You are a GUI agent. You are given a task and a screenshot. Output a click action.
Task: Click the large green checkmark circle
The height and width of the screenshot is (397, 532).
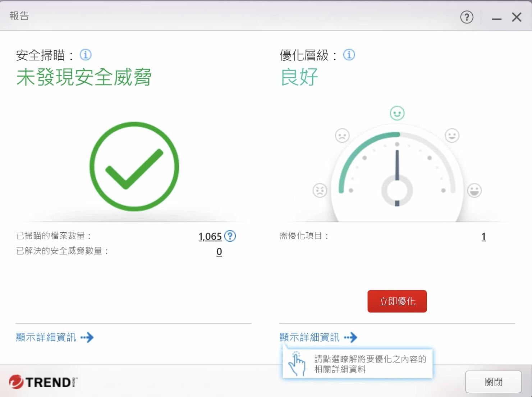click(134, 166)
